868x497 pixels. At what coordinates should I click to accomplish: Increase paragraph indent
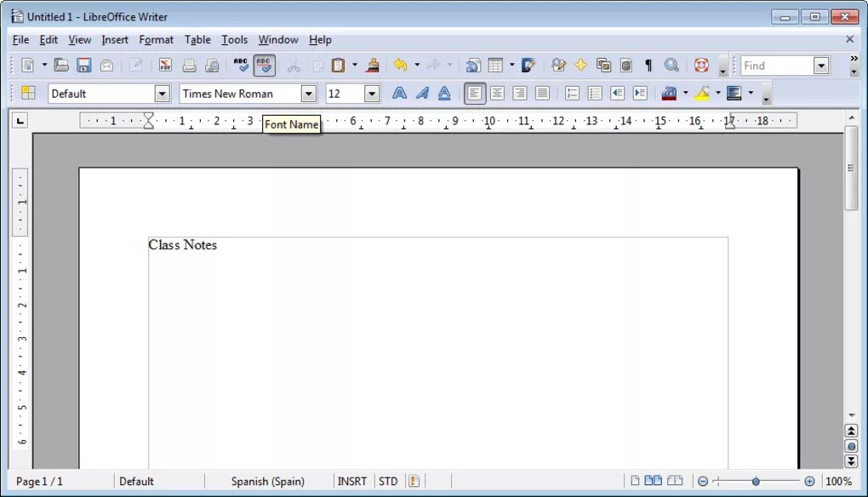[x=640, y=94]
